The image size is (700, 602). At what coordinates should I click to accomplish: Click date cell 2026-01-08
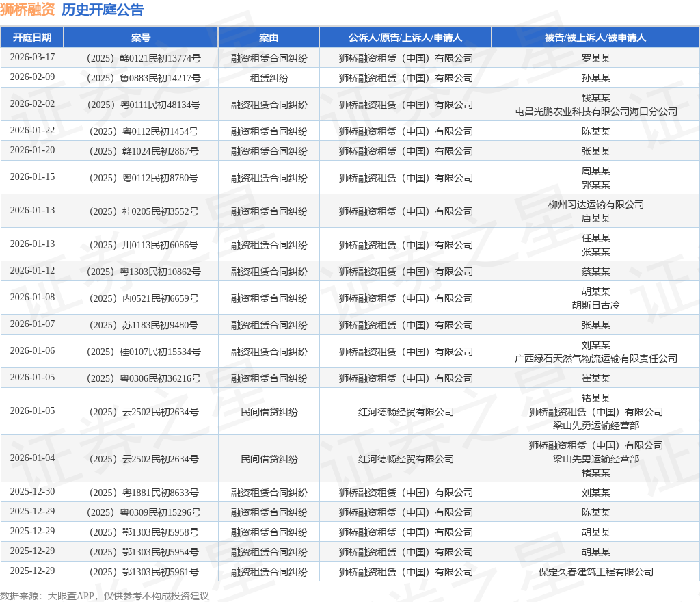[x=32, y=298]
